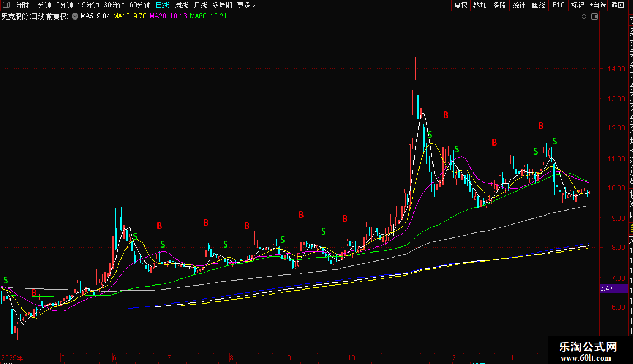Click the 2025年 date axis label
Image resolution: width=633 pixels, height=364 pixels.
[x=12, y=357]
